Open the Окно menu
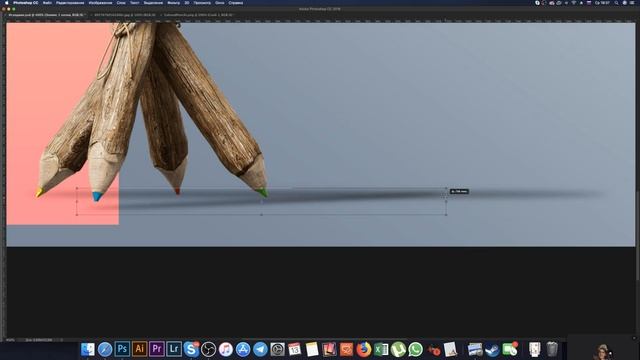Image resolution: width=640 pixels, height=360 pixels. point(220,3)
